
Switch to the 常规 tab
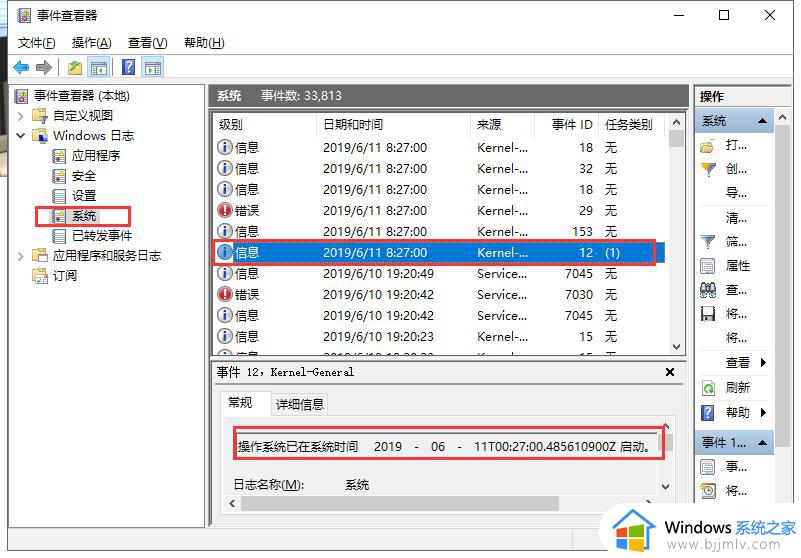pyautogui.click(x=240, y=403)
